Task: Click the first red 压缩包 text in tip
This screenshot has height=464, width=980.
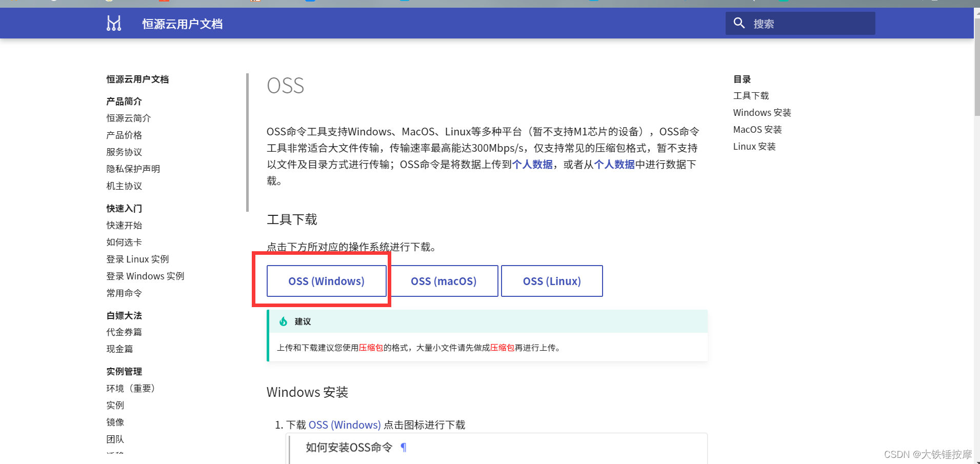Action: [371, 348]
